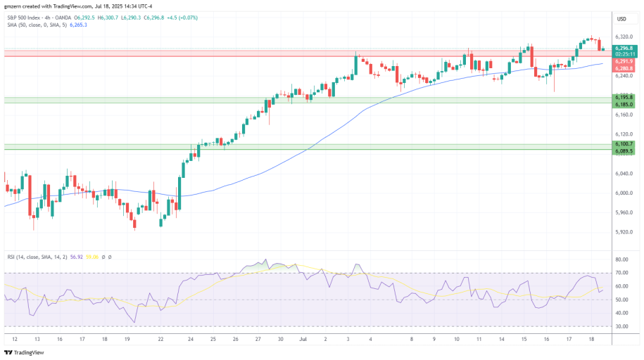Click the green zone label 6,195.8
Viewport: 644px width, 360px height.
click(x=624, y=97)
